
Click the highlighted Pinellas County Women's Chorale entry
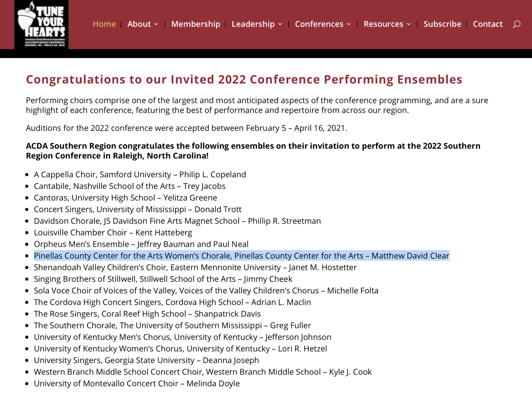pos(241,256)
